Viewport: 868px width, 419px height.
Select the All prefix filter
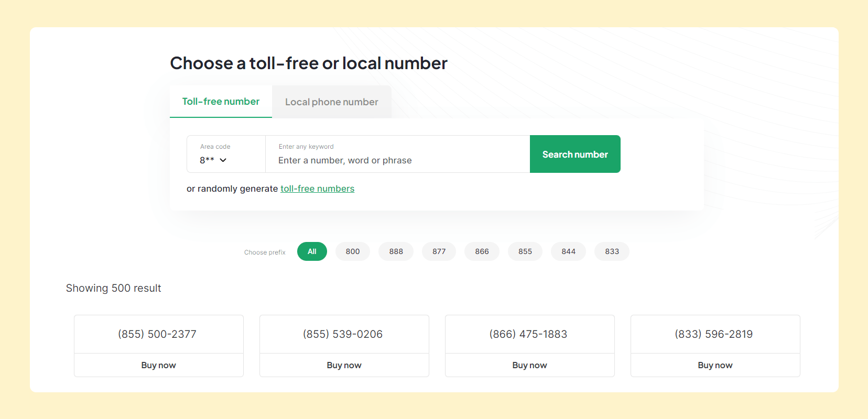click(x=312, y=251)
